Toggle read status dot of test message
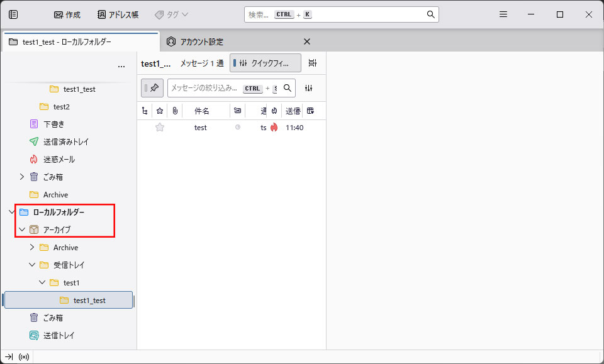The height and width of the screenshot is (364, 604). (x=238, y=128)
